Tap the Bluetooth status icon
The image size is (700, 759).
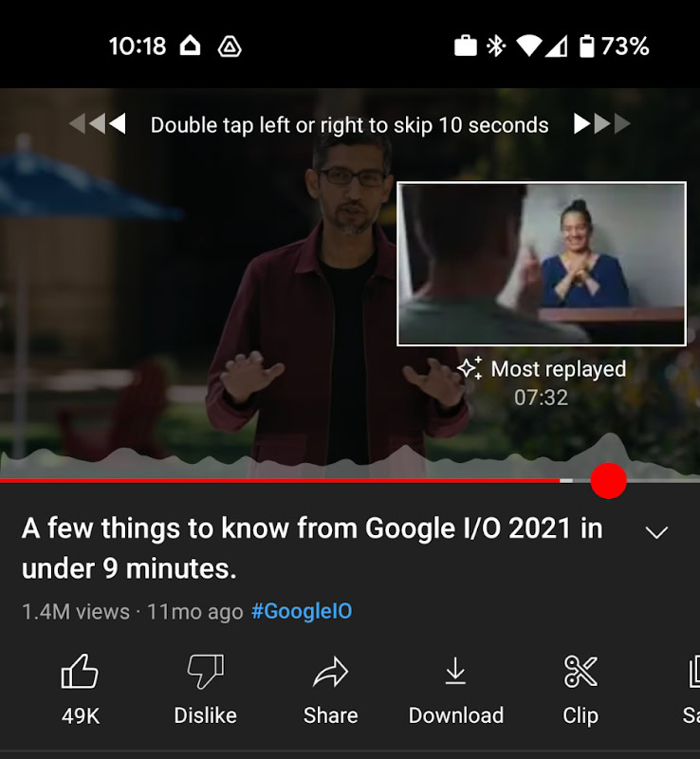pyautogui.click(x=496, y=46)
